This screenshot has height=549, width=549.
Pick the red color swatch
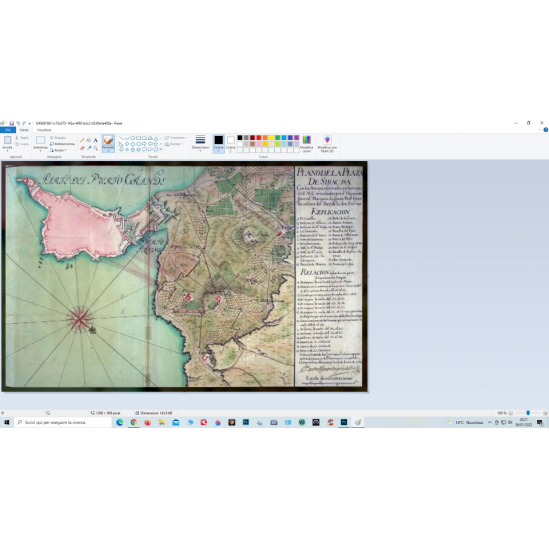click(x=259, y=138)
